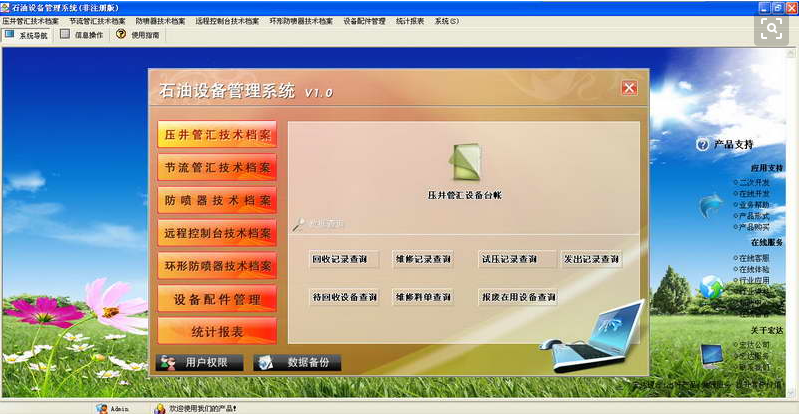Open the 在线客服 link
The image size is (800, 414).
pos(754,258)
